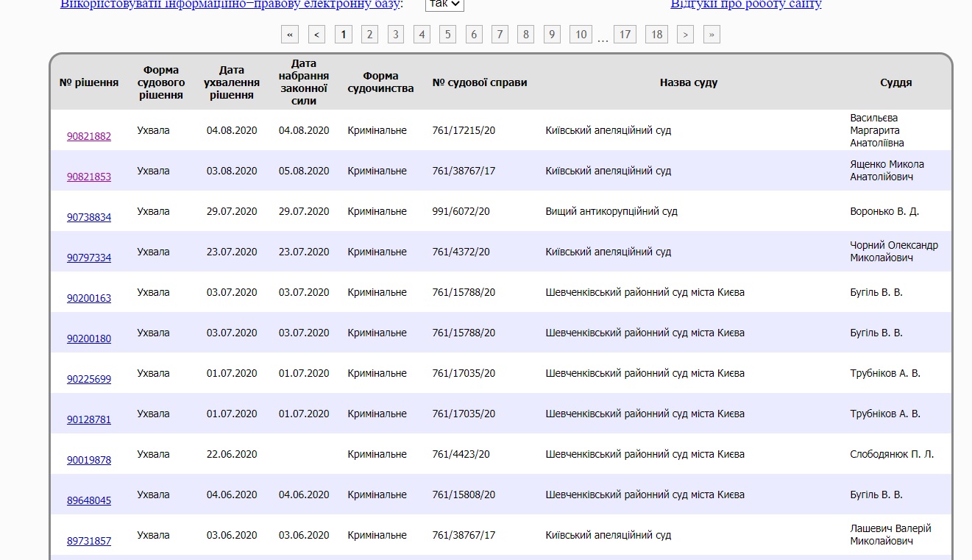Screen dimensions: 972x560
Task: Open the 'Так' dropdown selector
Action: pyautogui.click(x=444, y=4)
